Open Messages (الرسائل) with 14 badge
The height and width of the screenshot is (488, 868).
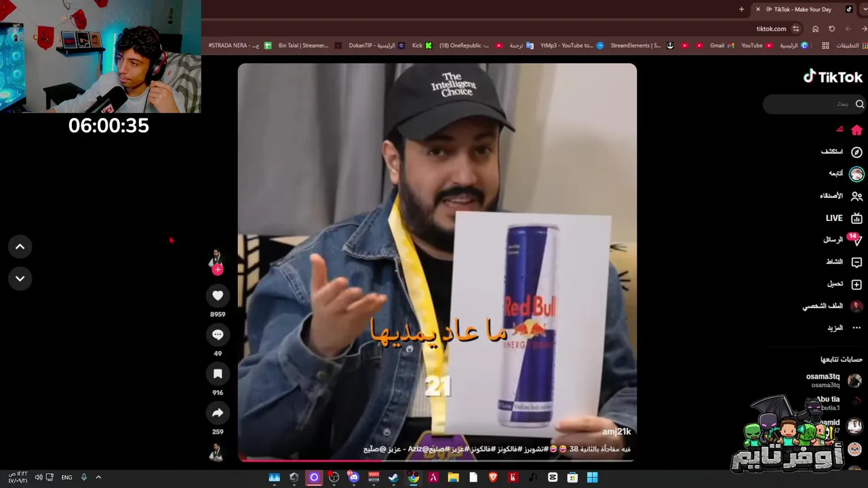(842, 240)
